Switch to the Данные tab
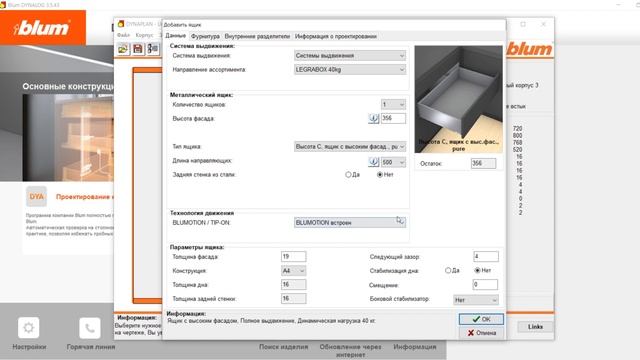The width and height of the screenshot is (640, 360). 176,36
